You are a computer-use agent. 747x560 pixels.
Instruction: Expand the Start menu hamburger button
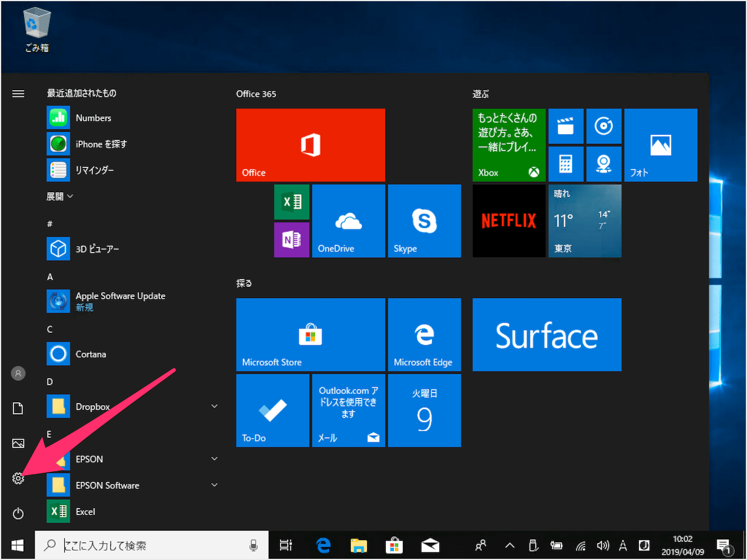(18, 93)
